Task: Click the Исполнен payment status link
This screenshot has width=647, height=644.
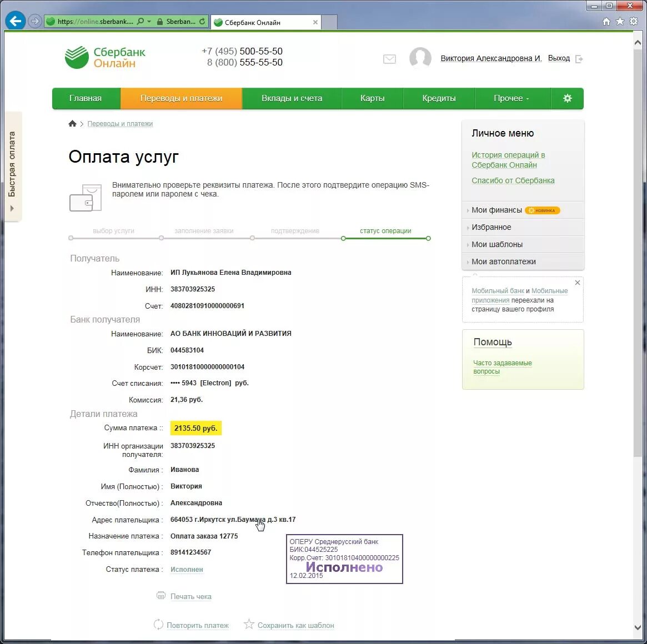Action: pyautogui.click(x=187, y=569)
